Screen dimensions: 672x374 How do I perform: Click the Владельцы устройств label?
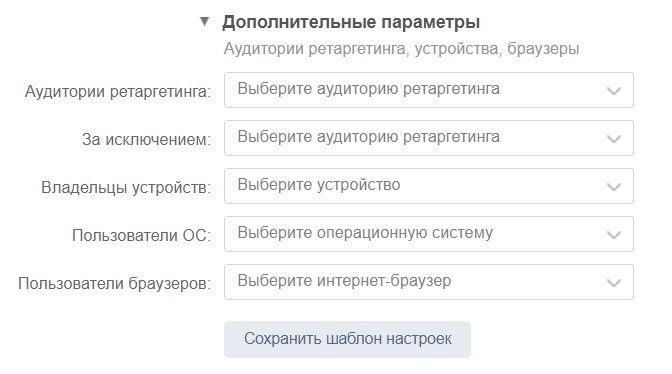click(126, 187)
